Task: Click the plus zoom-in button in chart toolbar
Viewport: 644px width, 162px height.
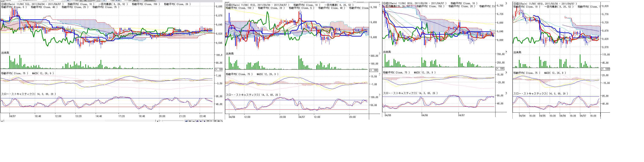Action: click(190, 121)
